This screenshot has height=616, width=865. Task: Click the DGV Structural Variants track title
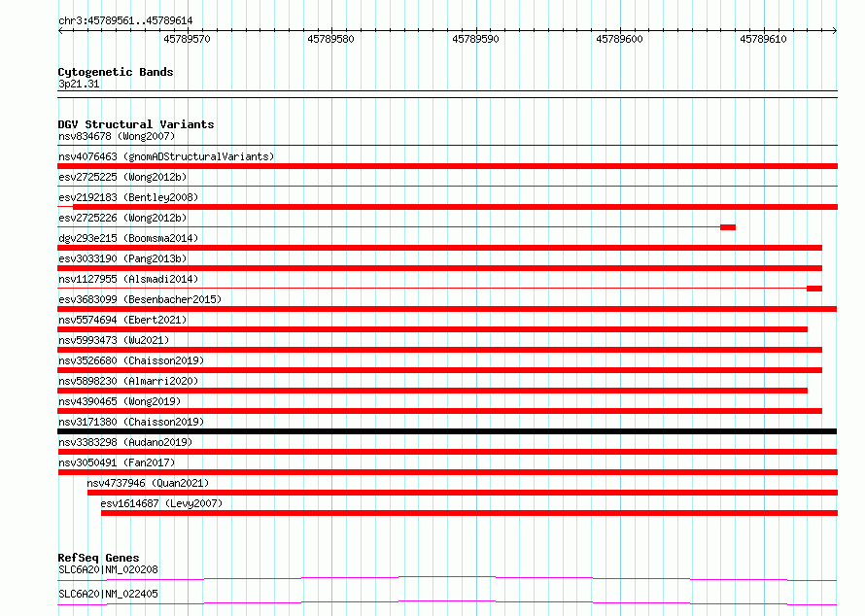136,124
